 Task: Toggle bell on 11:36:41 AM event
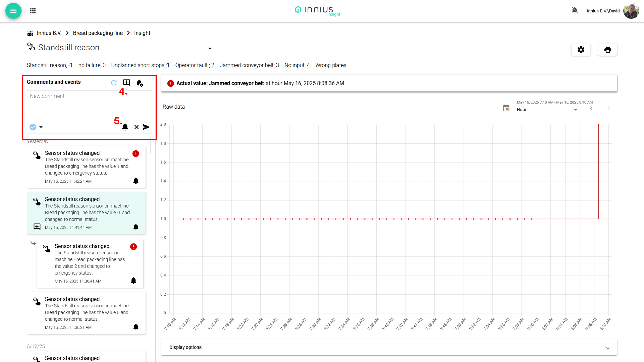pos(133,281)
